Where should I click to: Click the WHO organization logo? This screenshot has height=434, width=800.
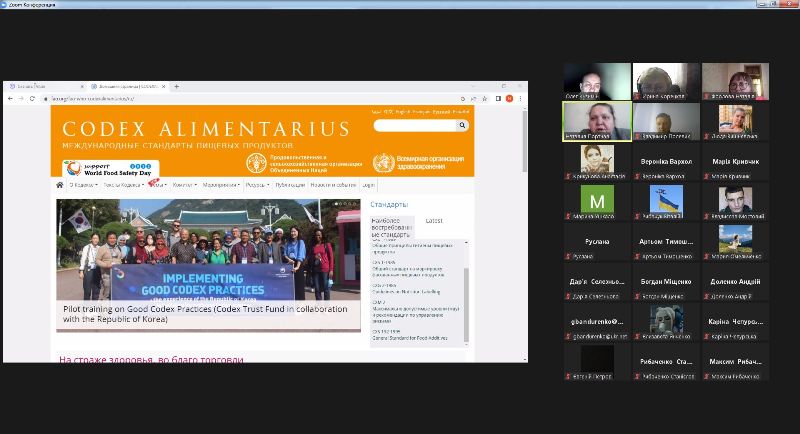coord(384,163)
